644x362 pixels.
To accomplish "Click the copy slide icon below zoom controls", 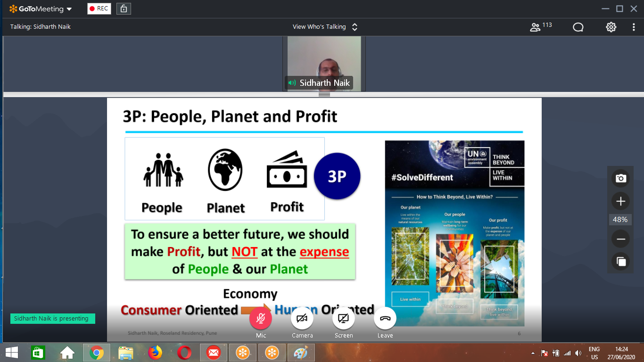I will pyautogui.click(x=620, y=261).
